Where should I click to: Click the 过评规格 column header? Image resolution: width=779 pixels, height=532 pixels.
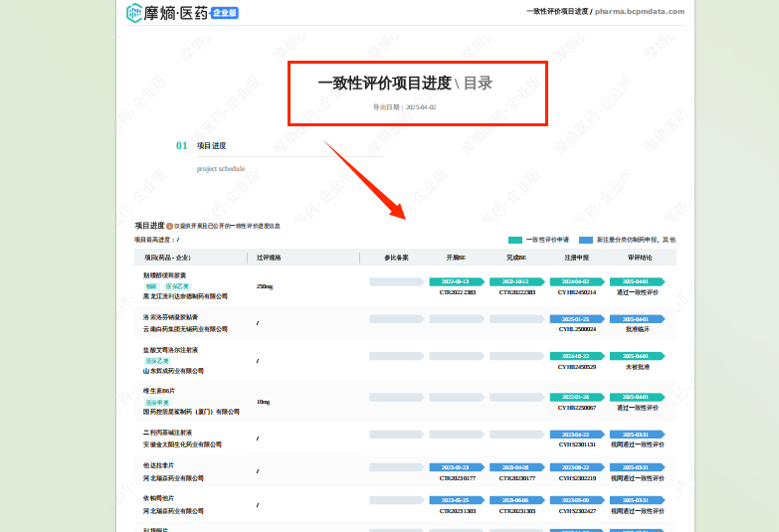pos(269,258)
